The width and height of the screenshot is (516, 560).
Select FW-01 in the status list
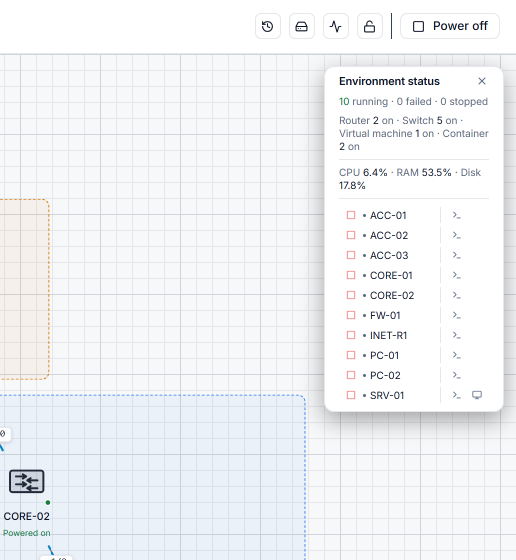385,315
